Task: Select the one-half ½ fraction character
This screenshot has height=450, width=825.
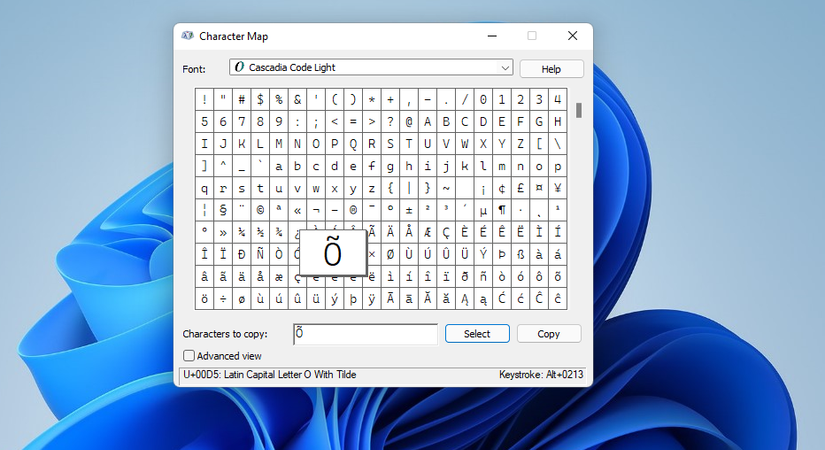Action: 260,232
